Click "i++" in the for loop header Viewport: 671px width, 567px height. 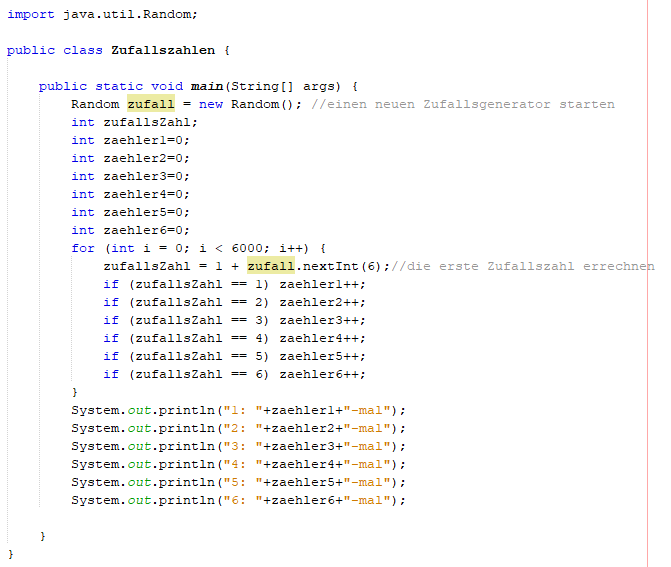(x=291, y=248)
